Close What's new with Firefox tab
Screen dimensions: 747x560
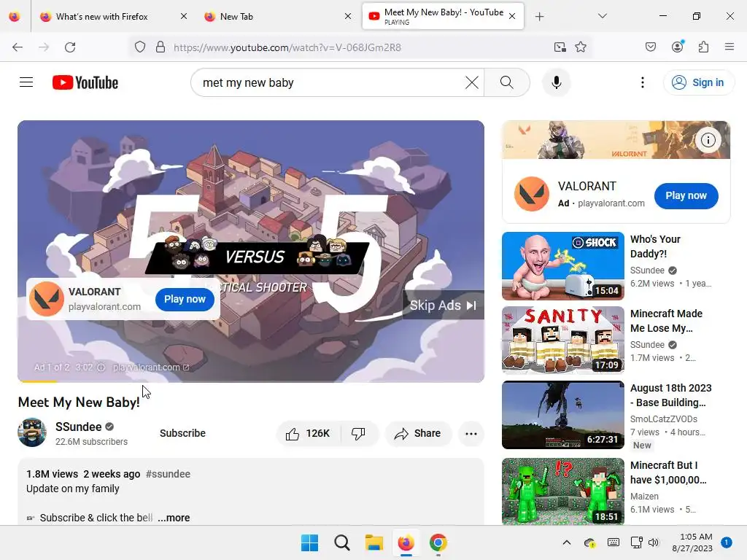tap(184, 16)
